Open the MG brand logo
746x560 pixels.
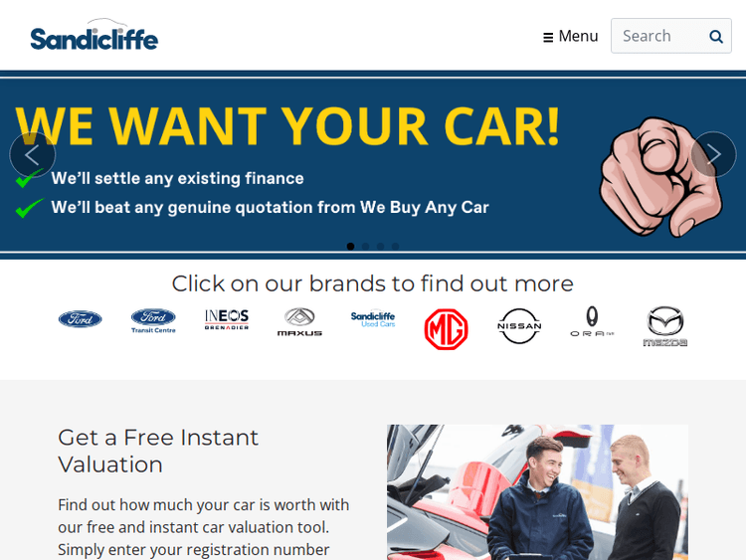coord(447,329)
